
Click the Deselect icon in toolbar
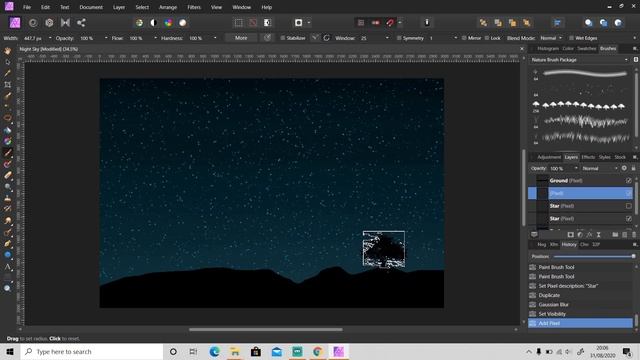coord(253,23)
